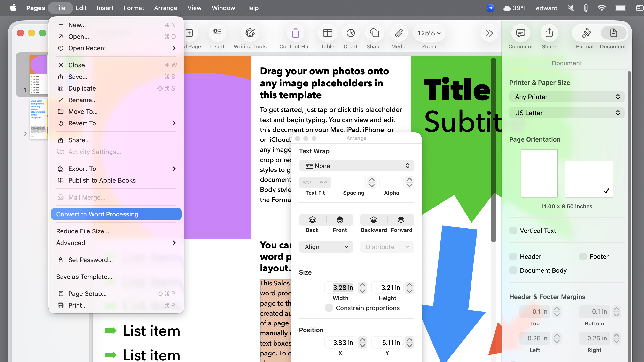Insert a Table from the toolbar
The height and width of the screenshot is (362, 644).
pyautogui.click(x=327, y=33)
